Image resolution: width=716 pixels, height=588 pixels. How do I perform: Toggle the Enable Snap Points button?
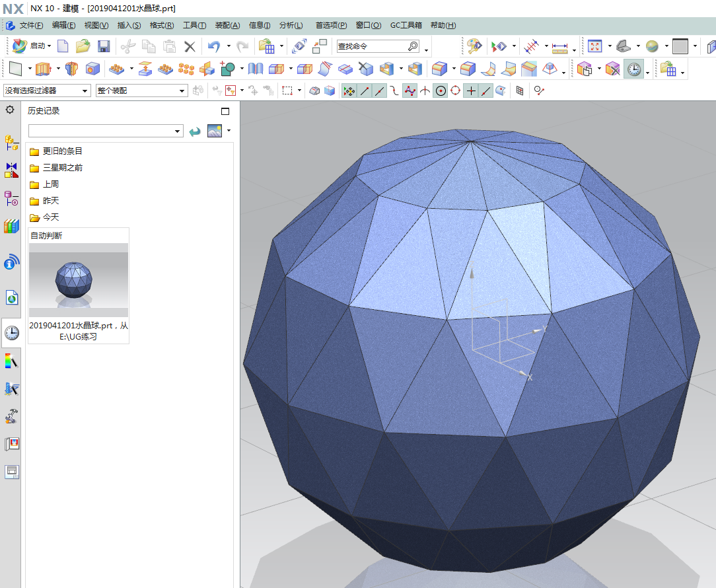(x=349, y=91)
